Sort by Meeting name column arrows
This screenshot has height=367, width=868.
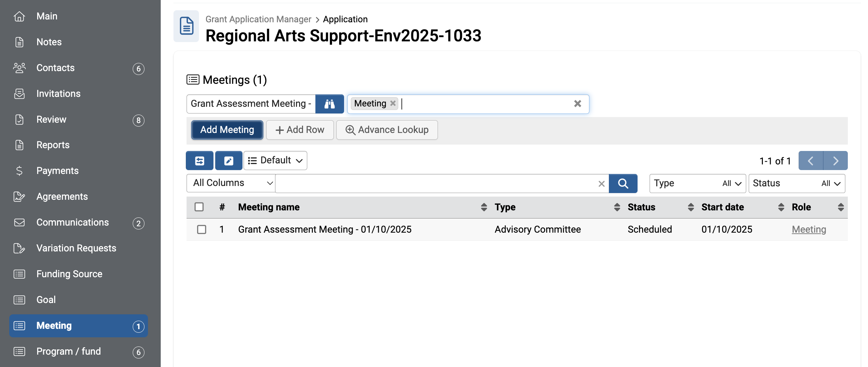pyautogui.click(x=484, y=207)
